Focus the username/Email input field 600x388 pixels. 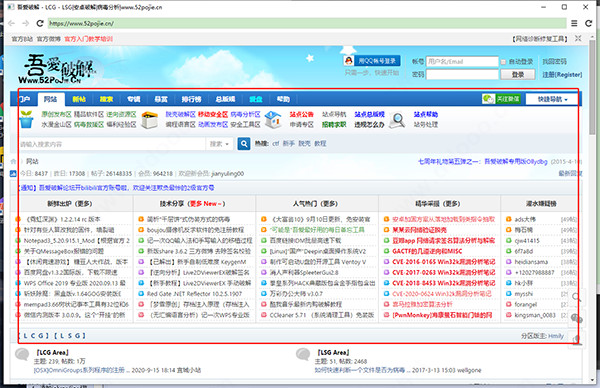[x=462, y=61]
